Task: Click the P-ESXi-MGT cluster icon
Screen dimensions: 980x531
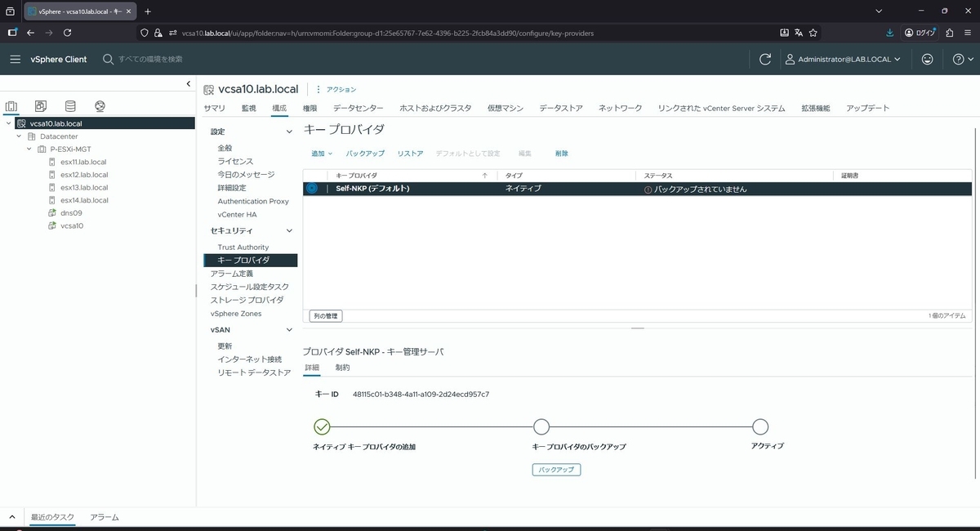Action: tap(42, 149)
